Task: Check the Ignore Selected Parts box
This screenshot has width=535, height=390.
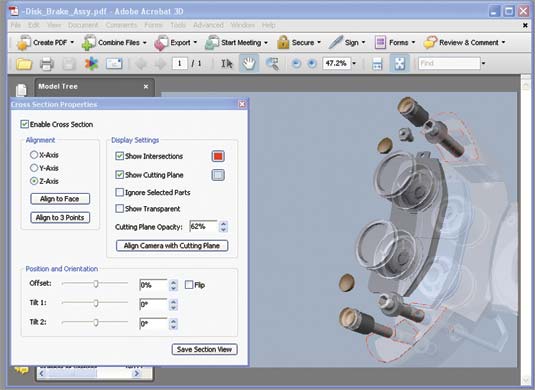Action: tap(119, 192)
